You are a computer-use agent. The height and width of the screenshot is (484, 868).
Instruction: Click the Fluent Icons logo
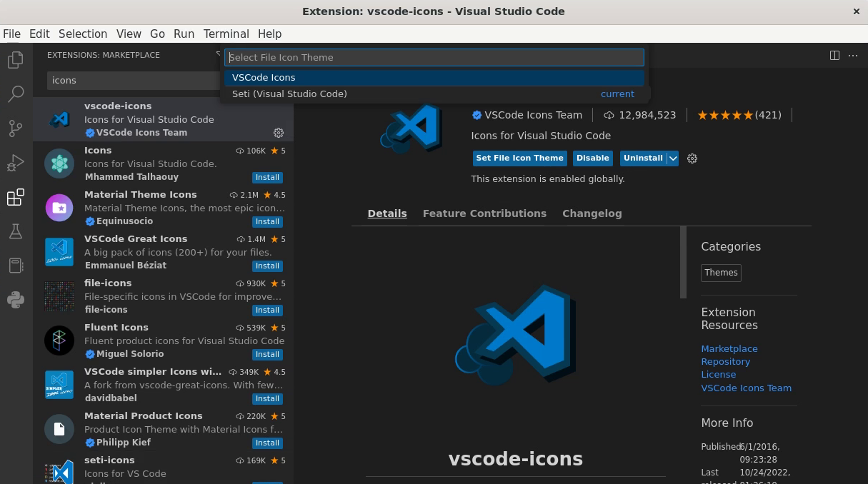[x=59, y=341]
